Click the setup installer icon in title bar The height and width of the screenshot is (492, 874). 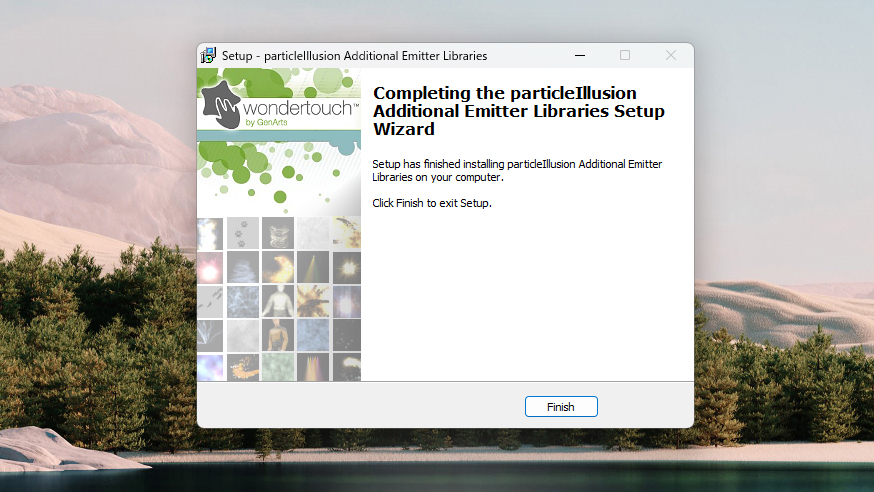(208, 55)
